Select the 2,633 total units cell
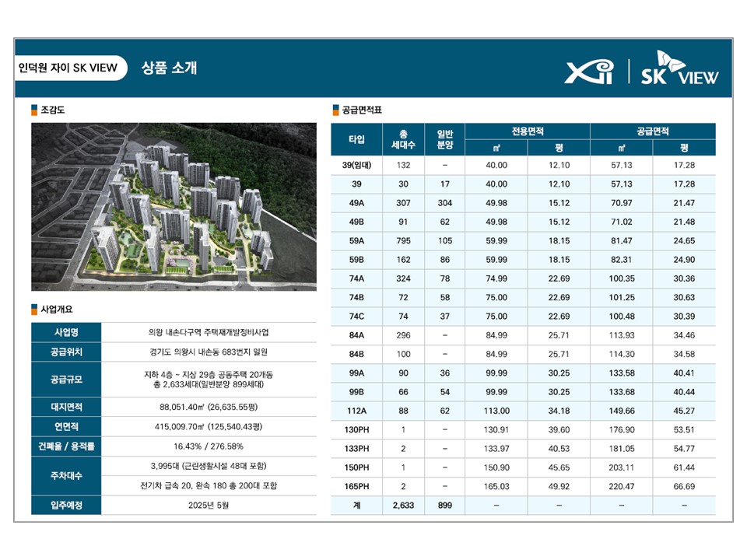 point(404,506)
